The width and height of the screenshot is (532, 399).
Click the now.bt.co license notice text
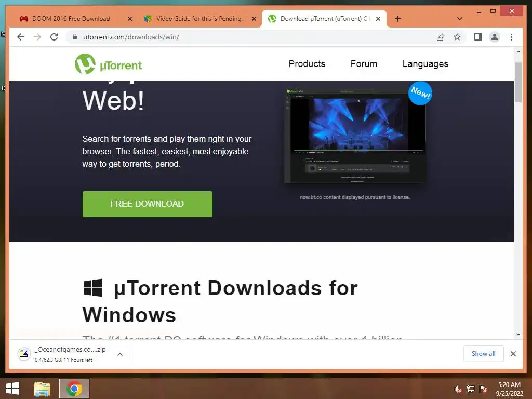(355, 197)
